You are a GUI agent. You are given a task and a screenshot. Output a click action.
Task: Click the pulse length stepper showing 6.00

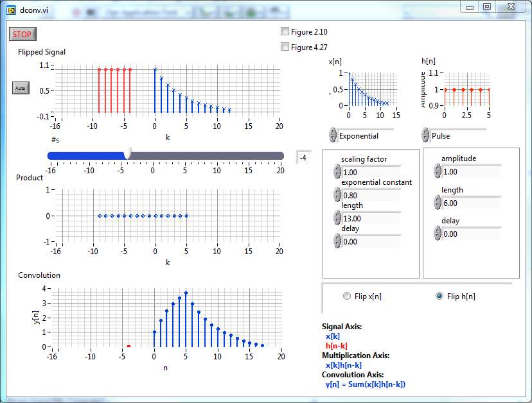pos(438,202)
